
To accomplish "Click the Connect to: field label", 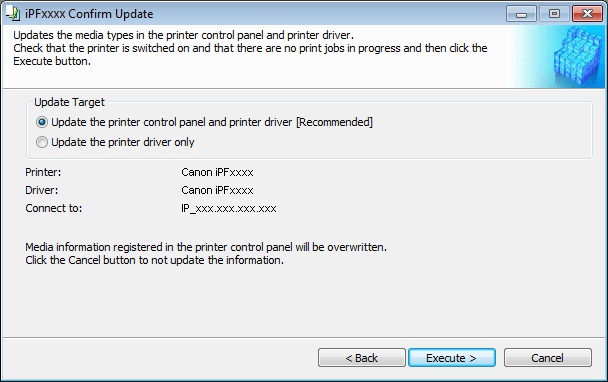I will (54, 209).
